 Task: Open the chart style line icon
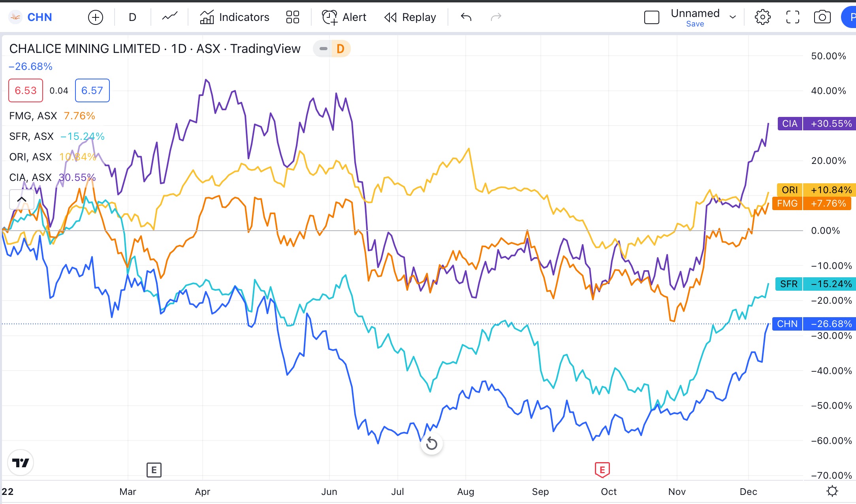(x=170, y=17)
